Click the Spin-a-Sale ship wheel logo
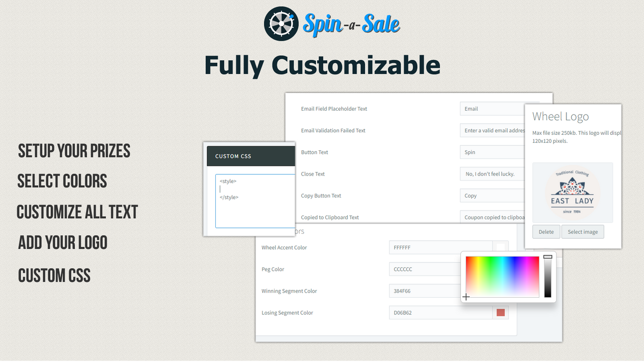 pos(281,24)
